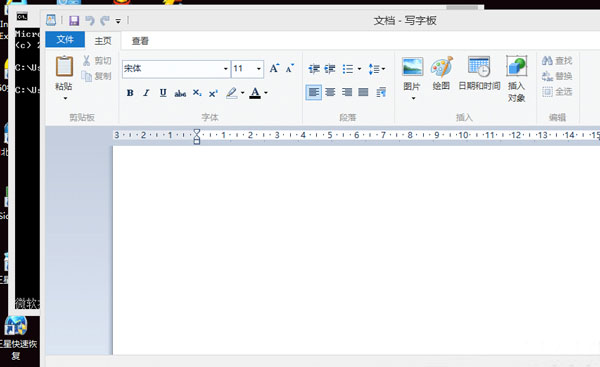
Task: Increase font size with grow font icon
Action: coord(274,69)
